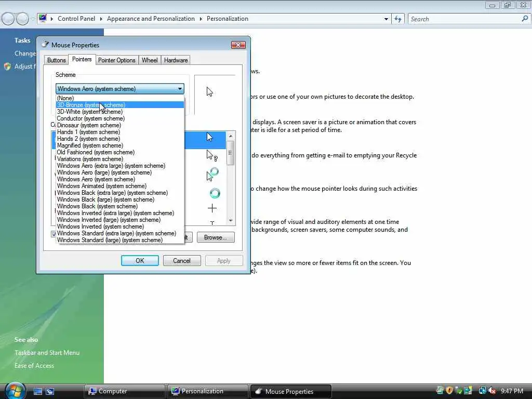Select the 3D-Bronze (system scheme) option
The width and height of the screenshot is (532, 399).
click(120, 105)
